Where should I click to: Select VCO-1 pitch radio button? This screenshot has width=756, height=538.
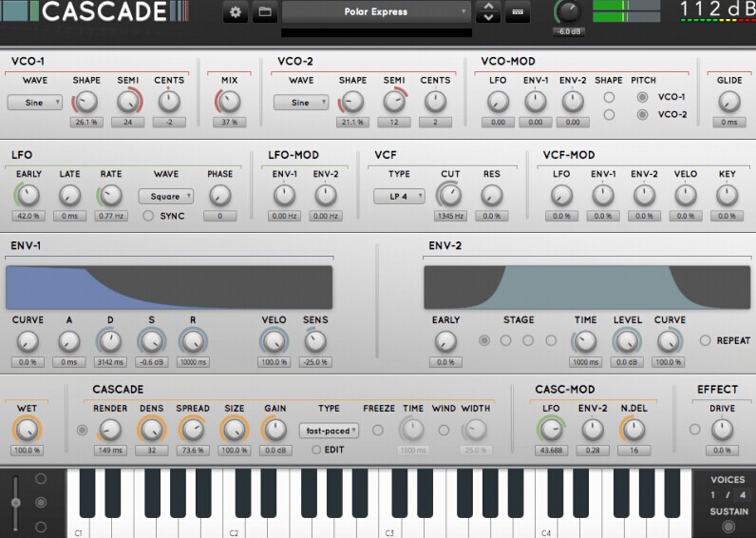tap(643, 97)
